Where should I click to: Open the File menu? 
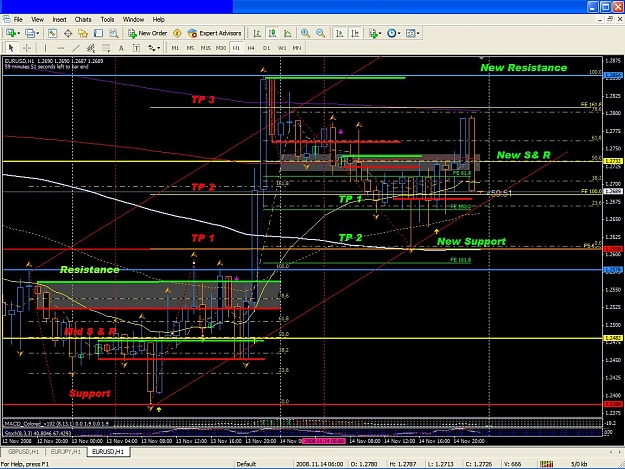pyautogui.click(x=18, y=20)
